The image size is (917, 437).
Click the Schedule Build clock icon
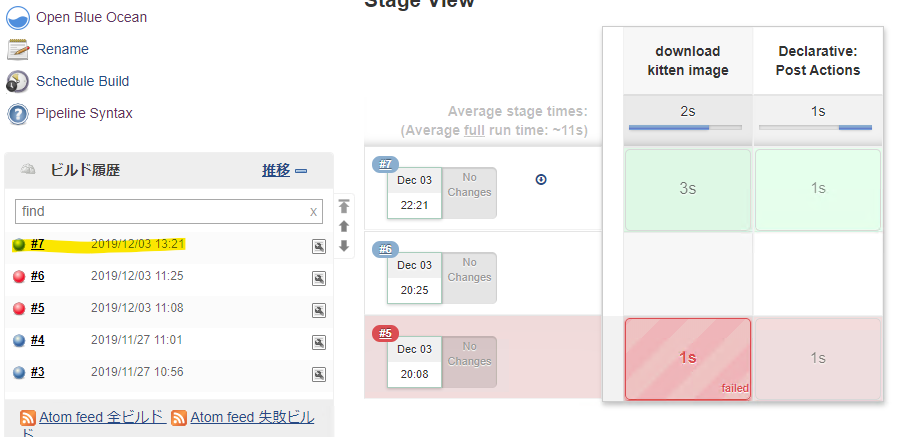pyautogui.click(x=18, y=81)
